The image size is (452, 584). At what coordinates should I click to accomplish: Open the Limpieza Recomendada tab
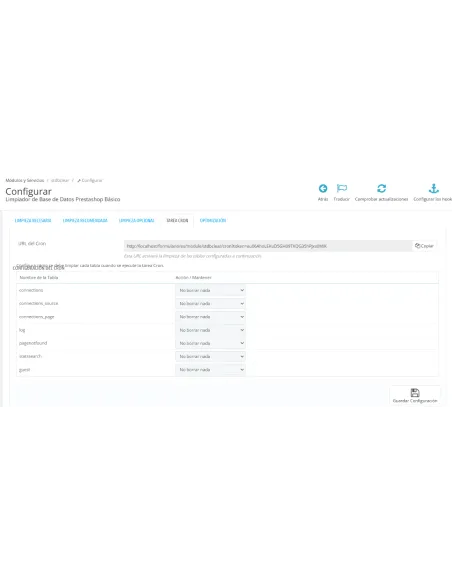coord(85,220)
